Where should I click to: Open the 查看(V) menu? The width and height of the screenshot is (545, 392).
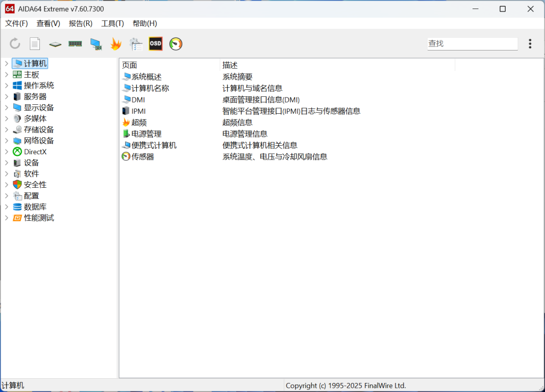48,23
